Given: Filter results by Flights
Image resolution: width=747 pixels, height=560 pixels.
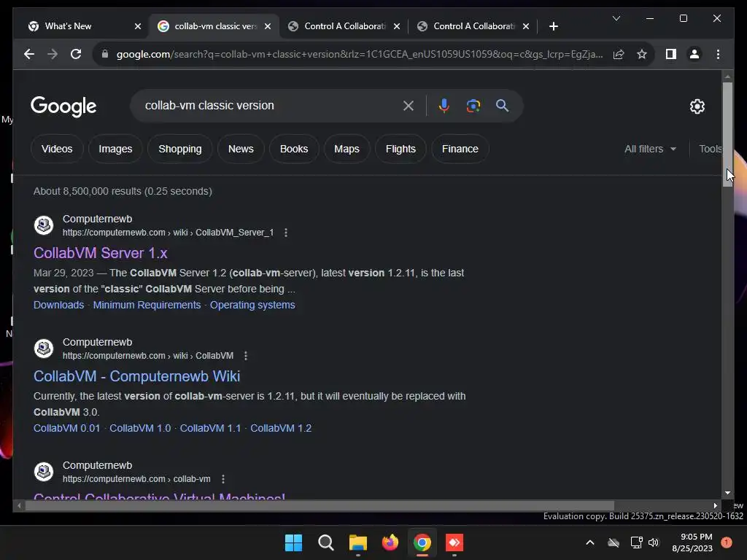Looking at the screenshot, I should [x=400, y=149].
